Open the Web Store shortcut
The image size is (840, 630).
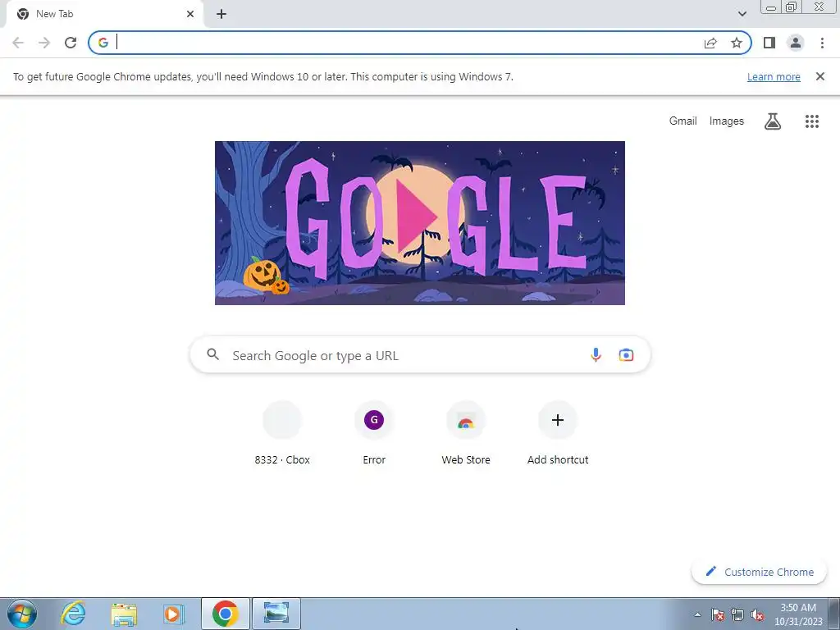click(x=466, y=434)
